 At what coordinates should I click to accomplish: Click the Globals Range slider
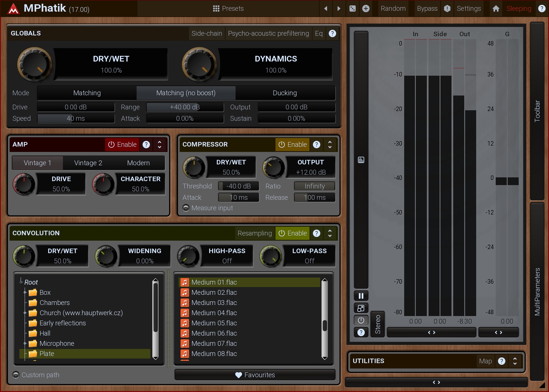coord(185,107)
